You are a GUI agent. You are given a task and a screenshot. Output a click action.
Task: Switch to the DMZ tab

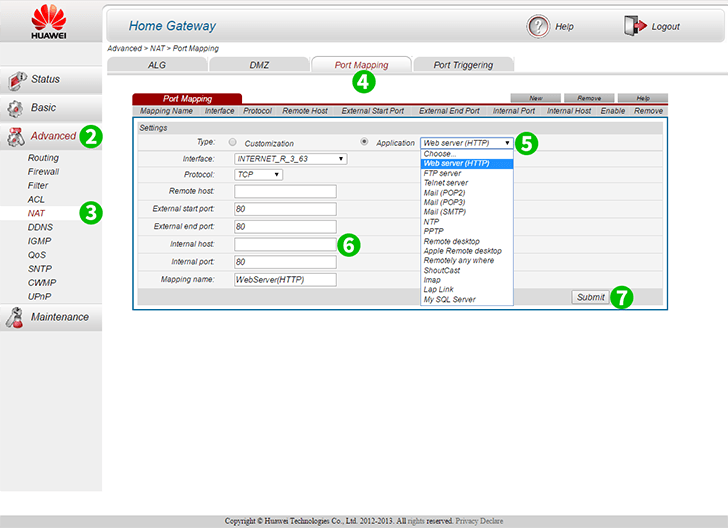259,65
